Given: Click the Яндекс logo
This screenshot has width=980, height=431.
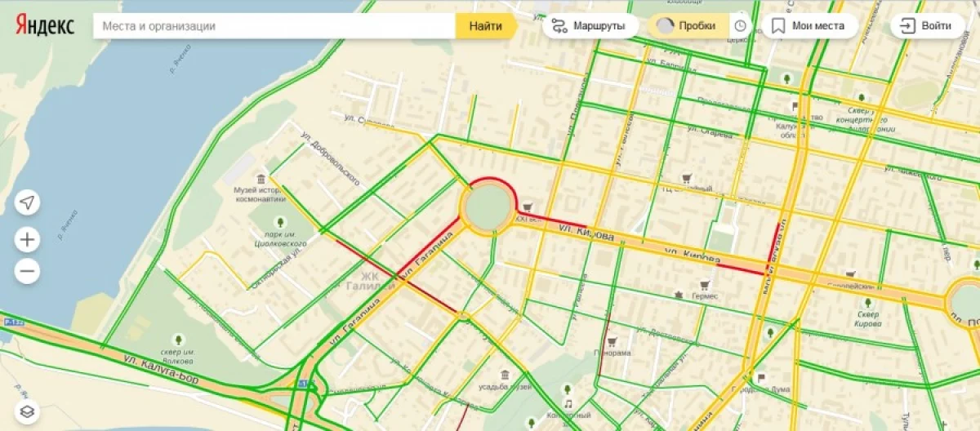Looking at the screenshot, I should coord(44,26).
